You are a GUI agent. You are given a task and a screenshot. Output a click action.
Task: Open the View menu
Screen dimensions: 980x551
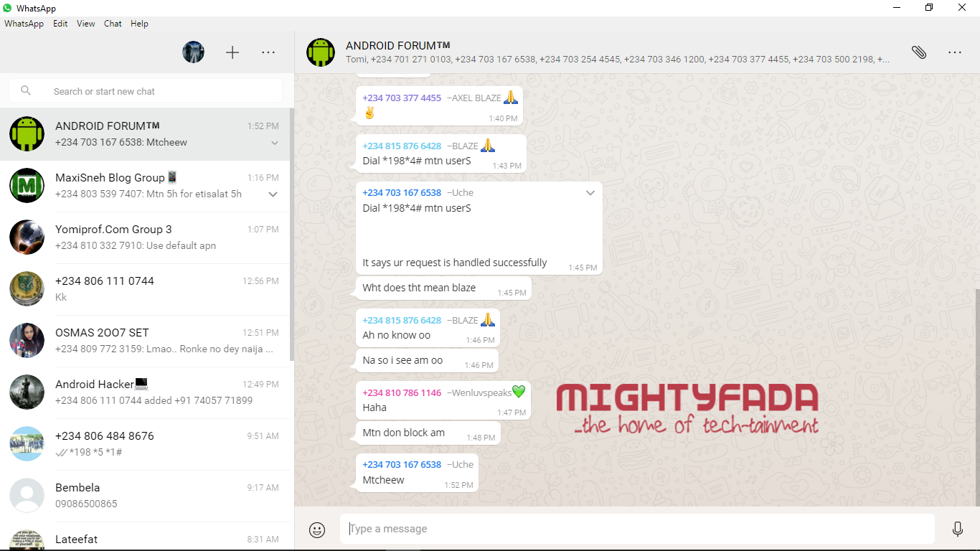click(85, 24)
